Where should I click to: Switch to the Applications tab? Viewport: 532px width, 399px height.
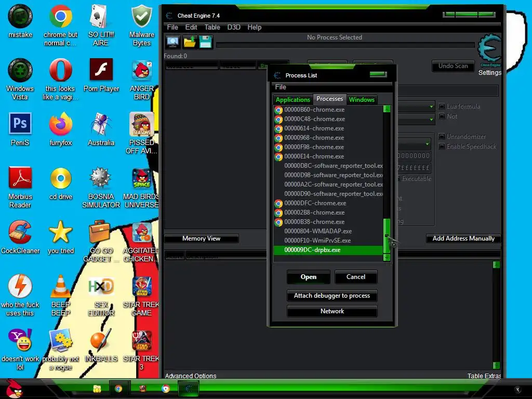click(x=293, y=99)
